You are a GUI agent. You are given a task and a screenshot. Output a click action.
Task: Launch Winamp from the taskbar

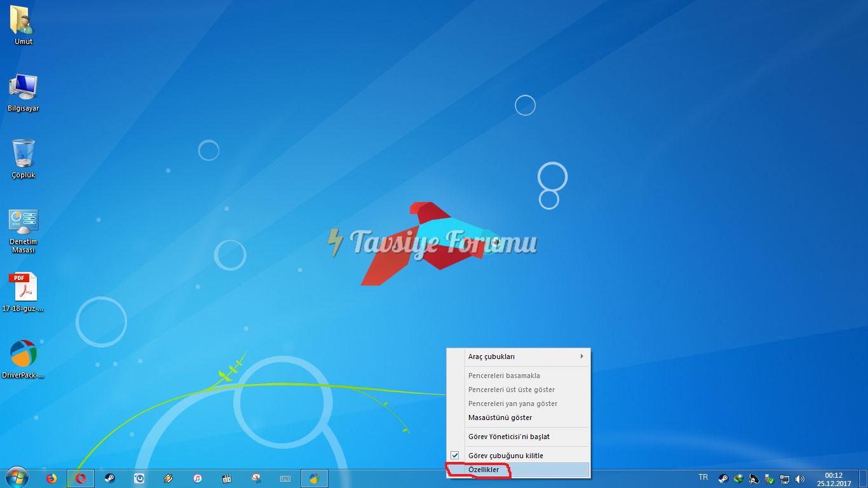168,478
